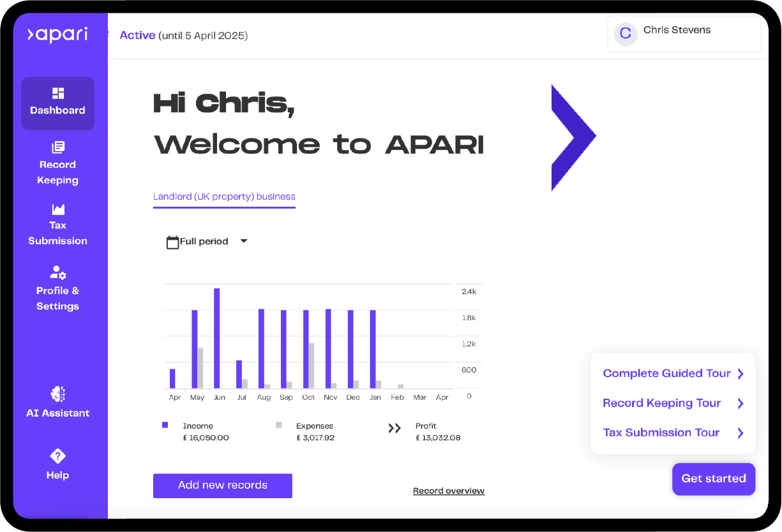The height and width of the screenshot is (532, 782).
Task: Open Profile & Settings menu label
Action: coord(57,299)
